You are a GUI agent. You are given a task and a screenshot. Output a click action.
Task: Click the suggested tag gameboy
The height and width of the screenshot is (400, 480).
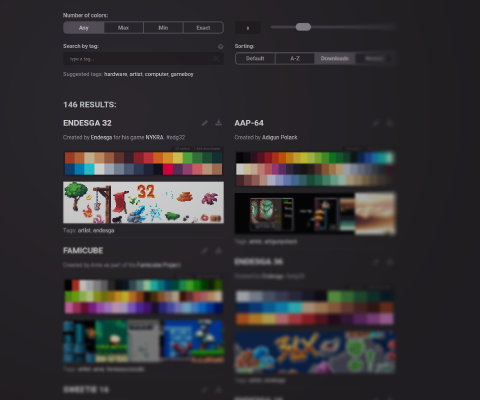coord(182,74)
